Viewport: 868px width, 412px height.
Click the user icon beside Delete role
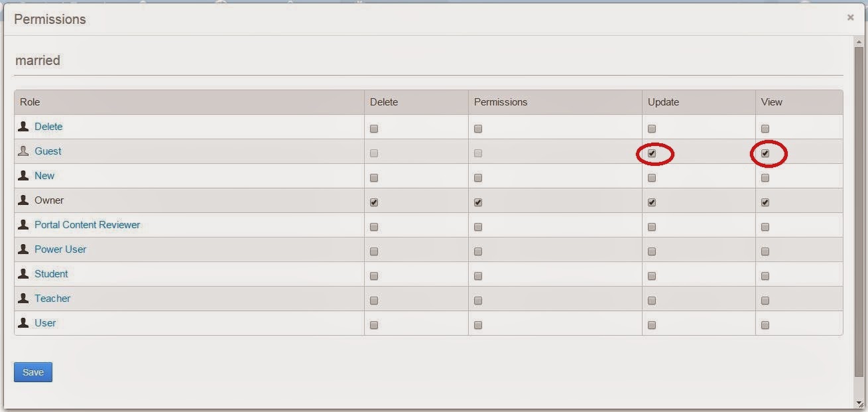(25, 126)
